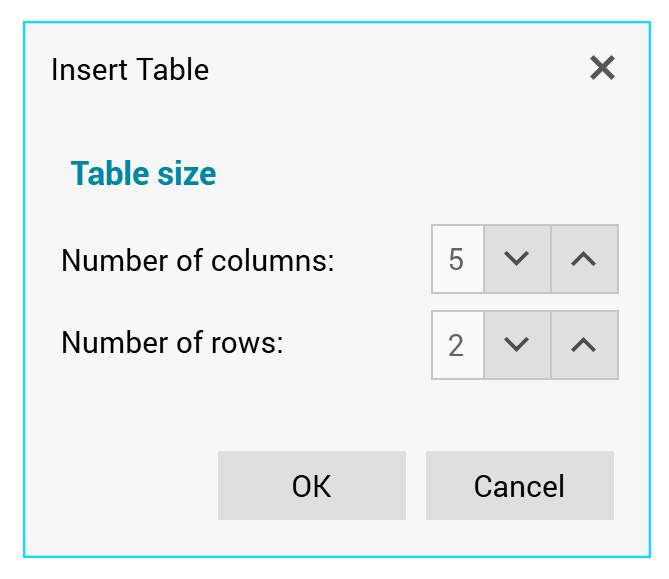Click the columns count input field
The image size is (669, 579).
click(x=457, y=259)
